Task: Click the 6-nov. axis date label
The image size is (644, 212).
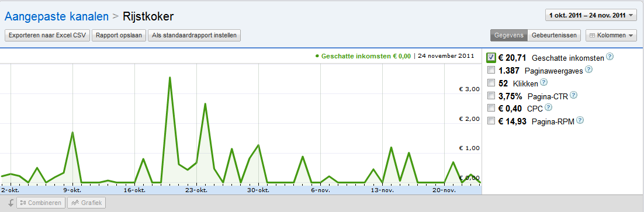Action: tap(321, 190)
